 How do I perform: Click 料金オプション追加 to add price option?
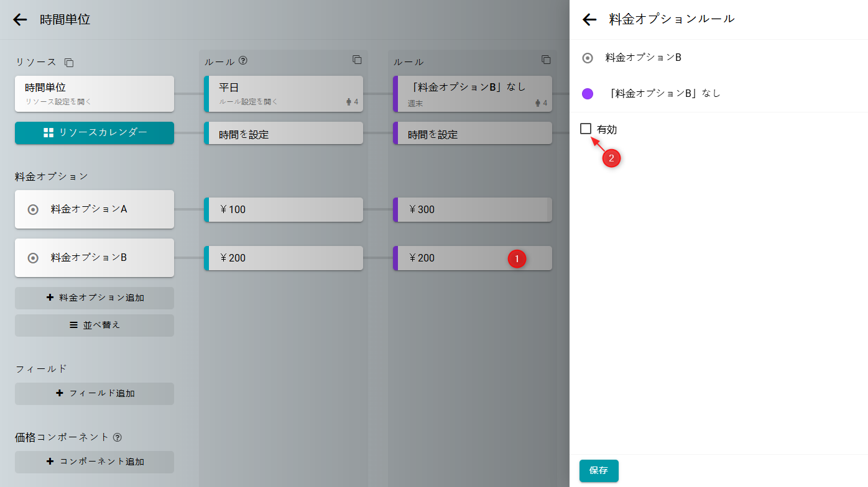pos(95,298)
